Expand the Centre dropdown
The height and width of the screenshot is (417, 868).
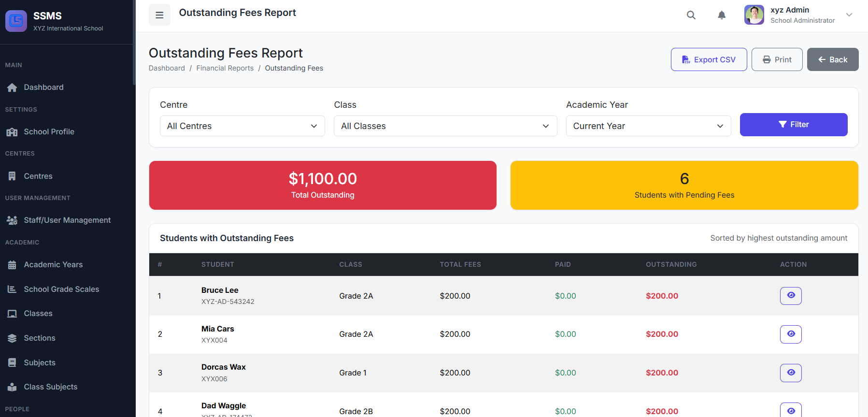coord(242,126)
